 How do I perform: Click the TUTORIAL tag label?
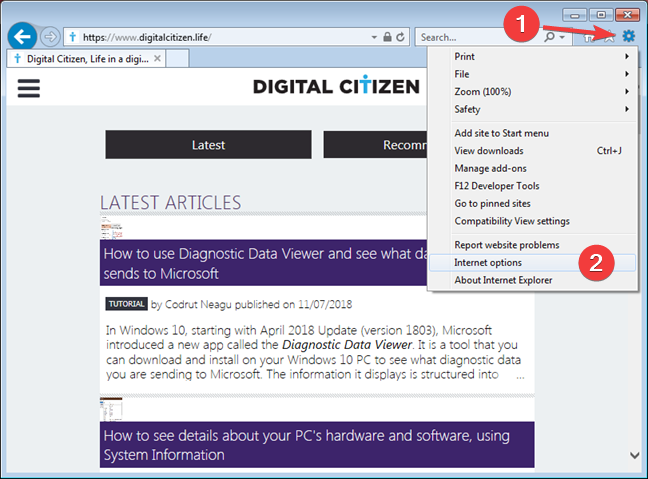pyautogui.click(x=126, y=304)
